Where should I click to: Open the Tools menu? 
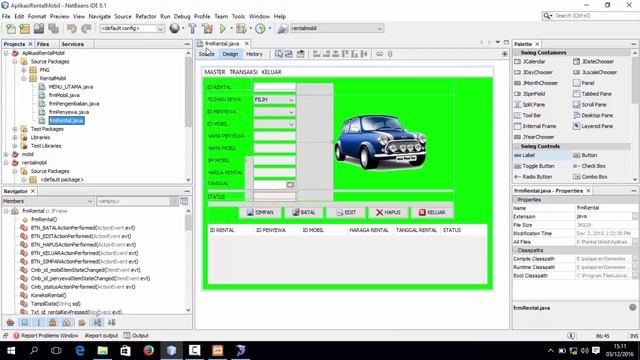click(x=238, y=16)
